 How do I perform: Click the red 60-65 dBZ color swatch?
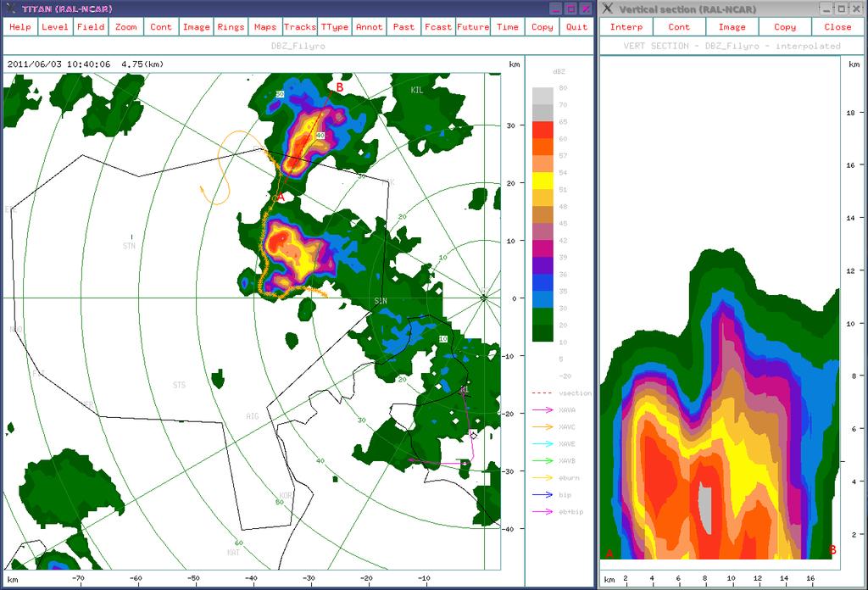[542, 130]
